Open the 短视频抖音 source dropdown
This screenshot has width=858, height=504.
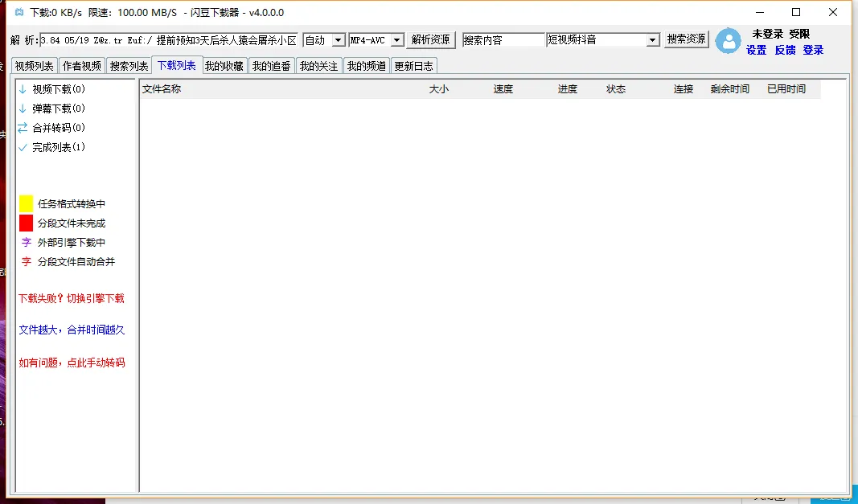(654, 39)
